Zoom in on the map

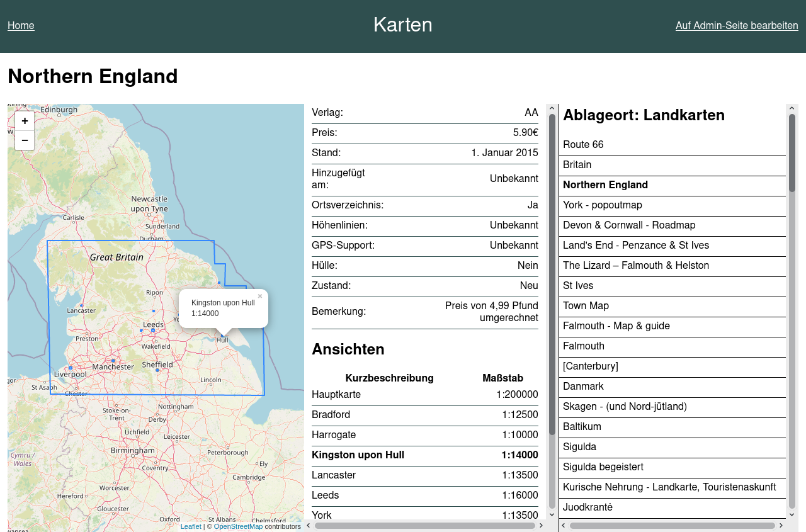(x=24, y=121)
